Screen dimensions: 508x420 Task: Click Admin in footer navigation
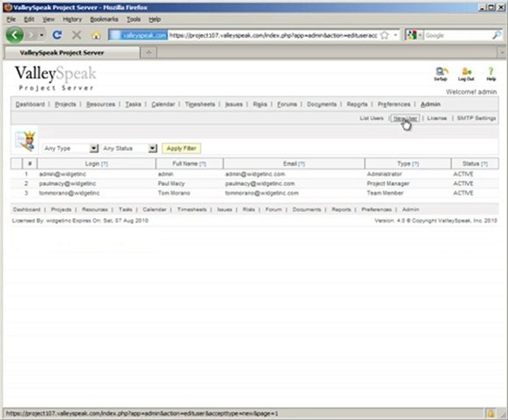(x=410, y=209)
